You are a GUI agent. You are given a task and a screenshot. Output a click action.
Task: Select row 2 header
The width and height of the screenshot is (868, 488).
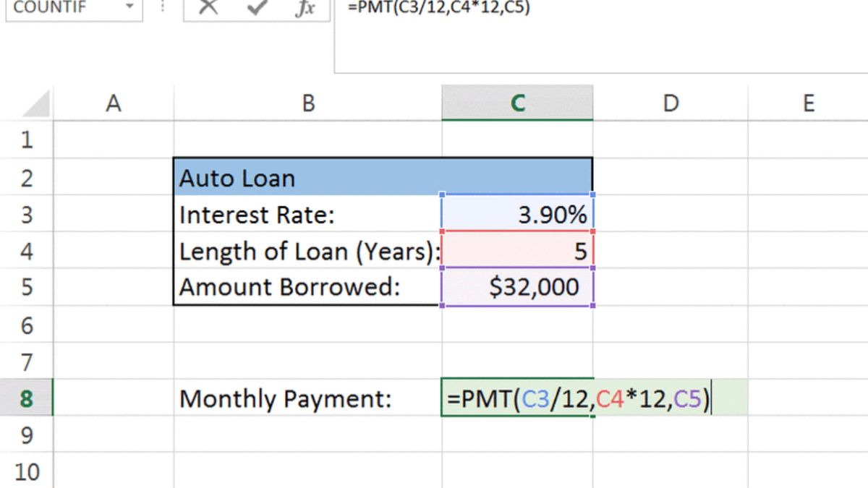coord(26,177)
